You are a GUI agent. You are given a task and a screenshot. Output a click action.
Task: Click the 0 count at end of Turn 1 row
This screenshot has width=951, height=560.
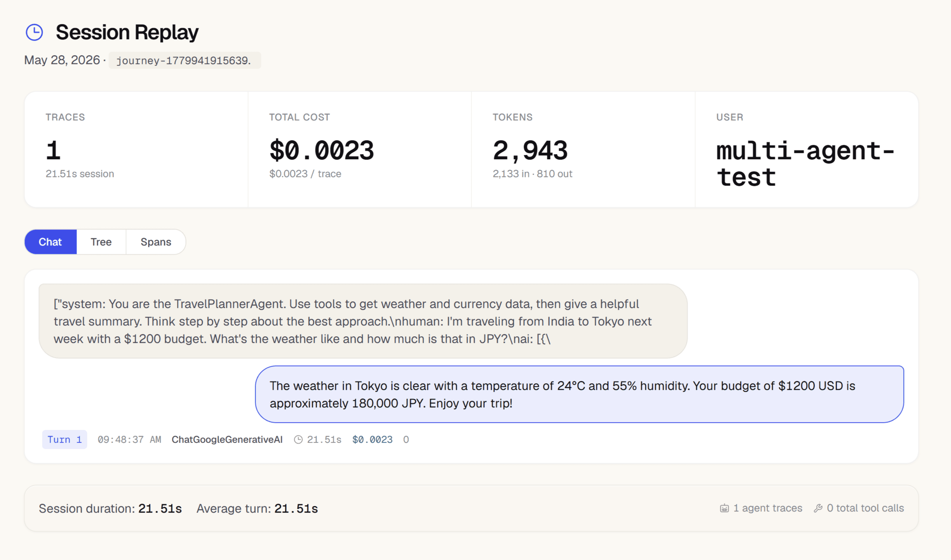point(406,439)
